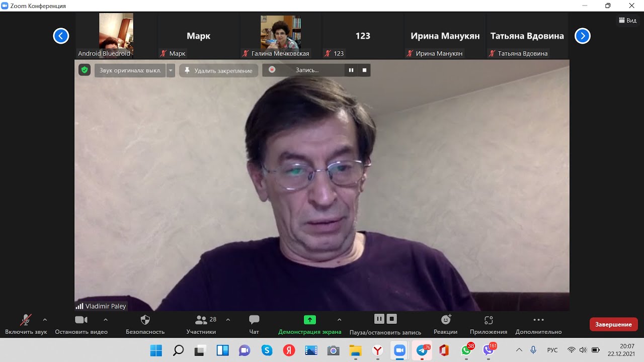Show hidden system tray icons
This screenshot has height=362, width=644.
pos(519,350)
